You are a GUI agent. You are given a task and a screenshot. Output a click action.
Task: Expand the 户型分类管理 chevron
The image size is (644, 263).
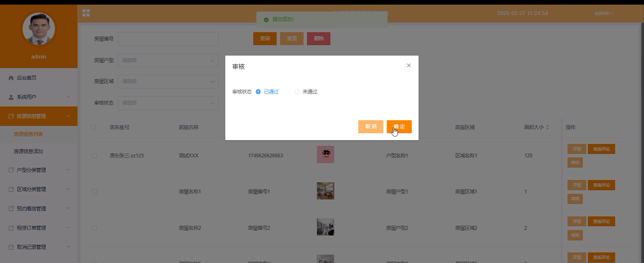[68, 170]
